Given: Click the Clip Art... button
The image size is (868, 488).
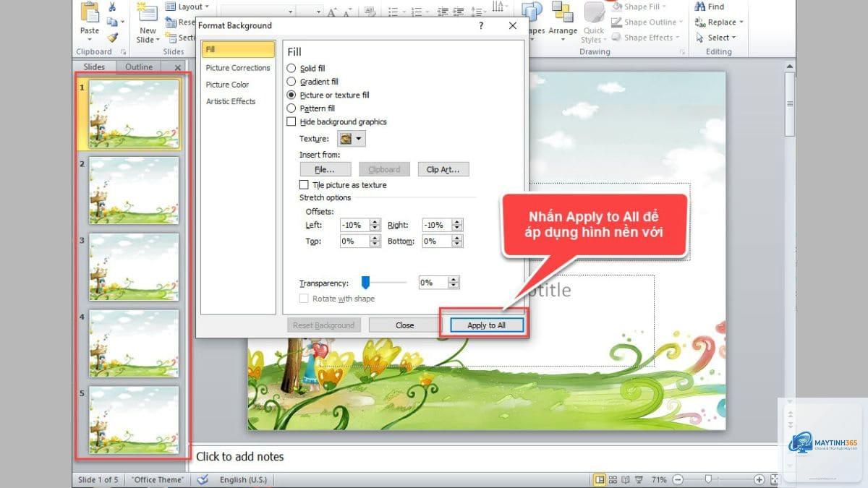Looking at the screenshot, I should 443,169.
